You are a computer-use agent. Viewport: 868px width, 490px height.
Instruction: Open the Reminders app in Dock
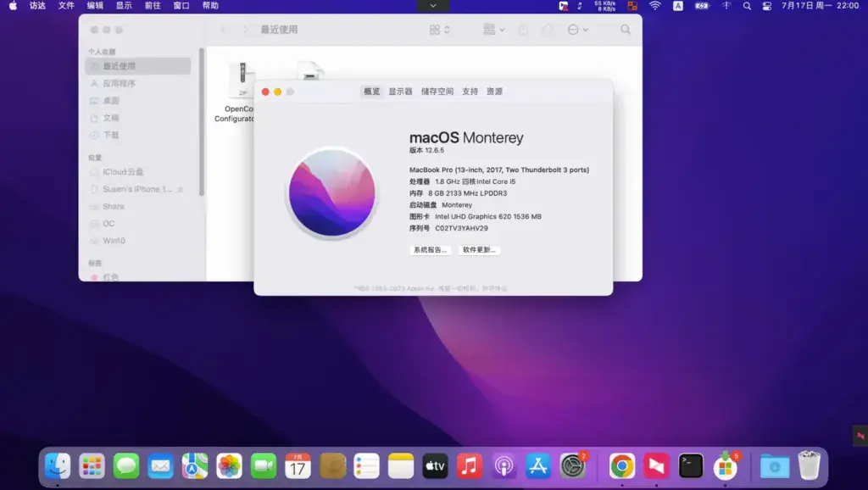(x=366, y=466)
